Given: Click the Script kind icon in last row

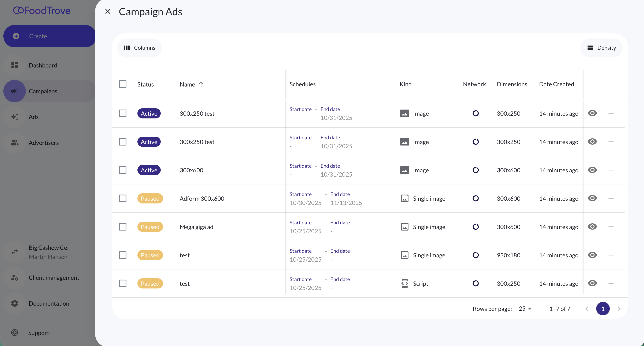Looking at the screenshot, I should pyautogui.click(x=404, y=283).
